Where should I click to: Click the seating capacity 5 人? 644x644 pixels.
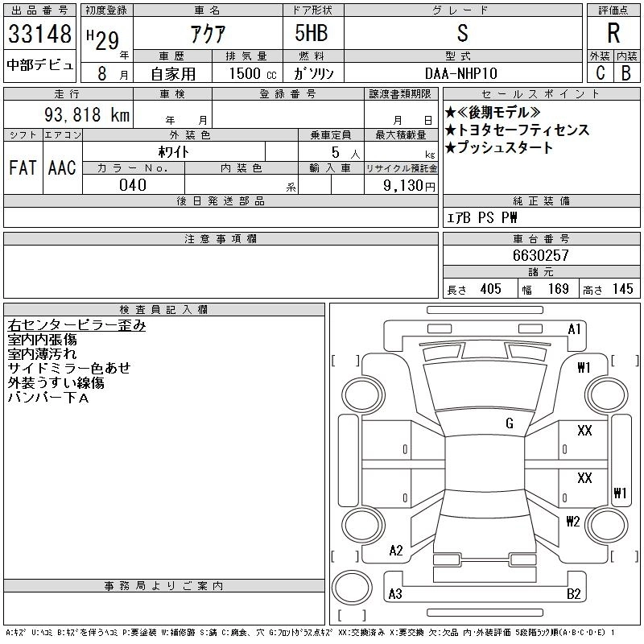pos(345,153)
